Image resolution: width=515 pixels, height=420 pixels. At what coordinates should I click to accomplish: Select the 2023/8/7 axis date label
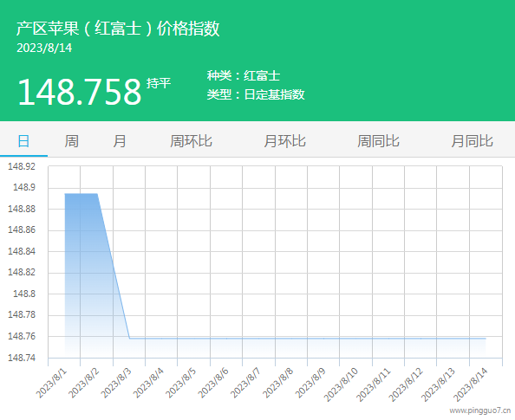pos(246,383)
